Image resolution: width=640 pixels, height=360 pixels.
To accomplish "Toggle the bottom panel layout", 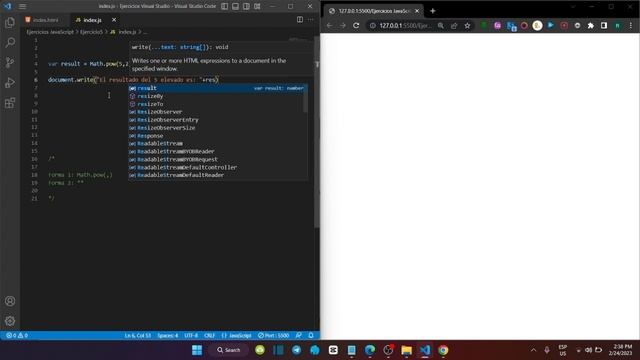I will [x=236, y=6].
